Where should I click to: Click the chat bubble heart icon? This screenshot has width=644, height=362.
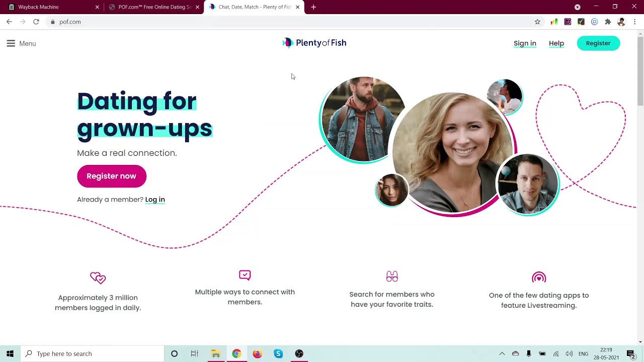(x=245, y=275)
